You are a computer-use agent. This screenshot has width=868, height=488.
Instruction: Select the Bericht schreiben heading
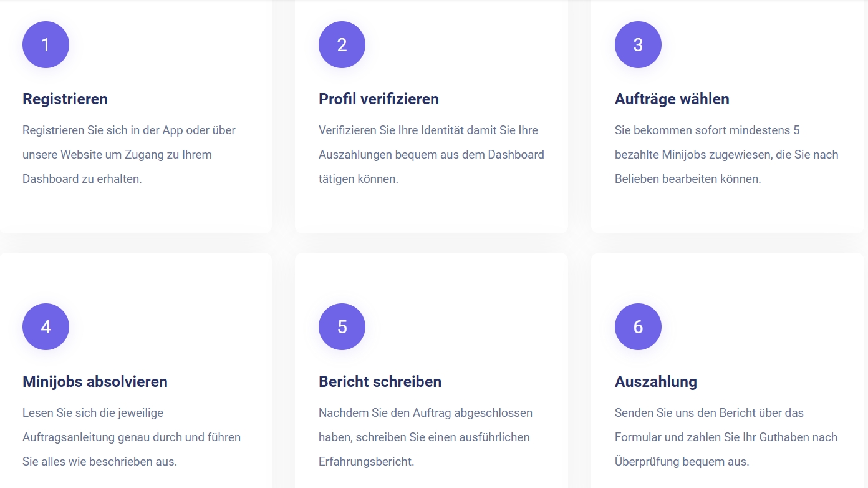tap(380, 381)
